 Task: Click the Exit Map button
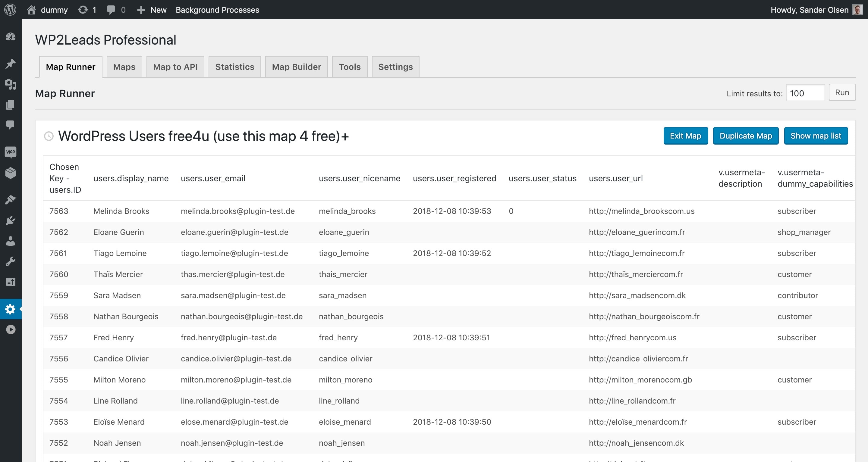685,136
